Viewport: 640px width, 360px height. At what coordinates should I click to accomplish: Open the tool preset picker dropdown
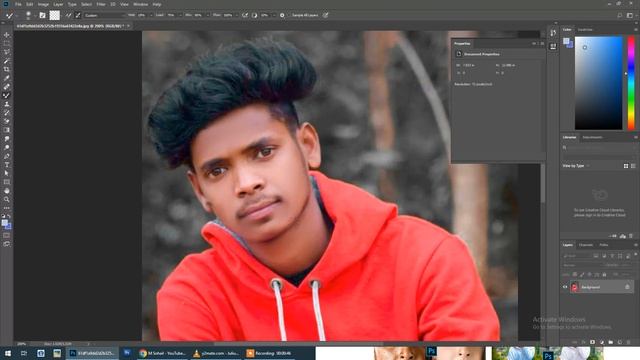pyautogui.click(x=17, y=15)
